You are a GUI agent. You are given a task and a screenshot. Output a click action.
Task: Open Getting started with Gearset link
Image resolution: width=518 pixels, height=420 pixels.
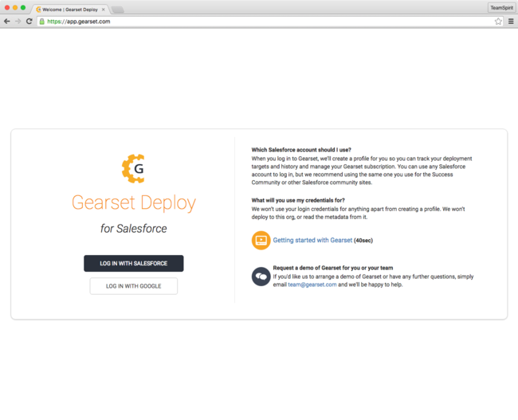[312, 240]
